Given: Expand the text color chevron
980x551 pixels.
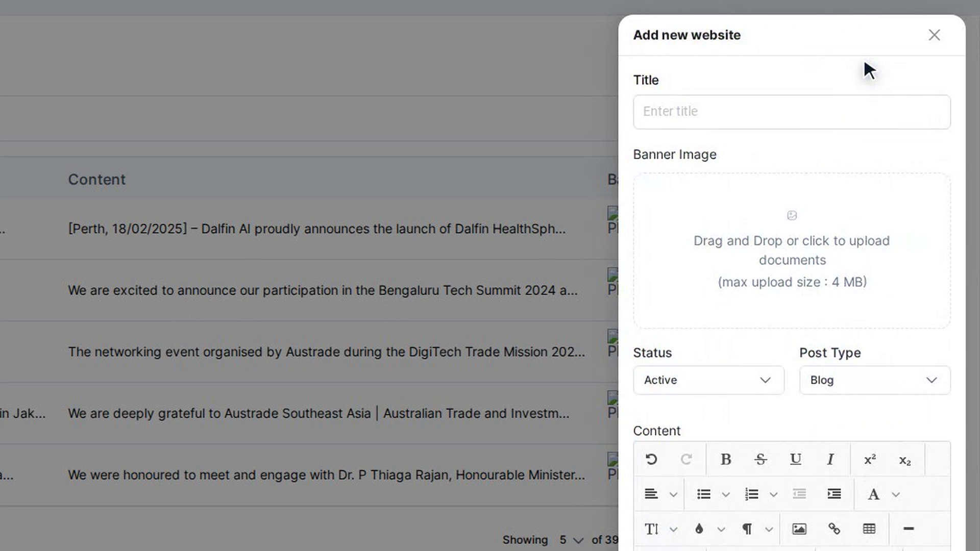Looking at the screenshot, I should 721,530.
